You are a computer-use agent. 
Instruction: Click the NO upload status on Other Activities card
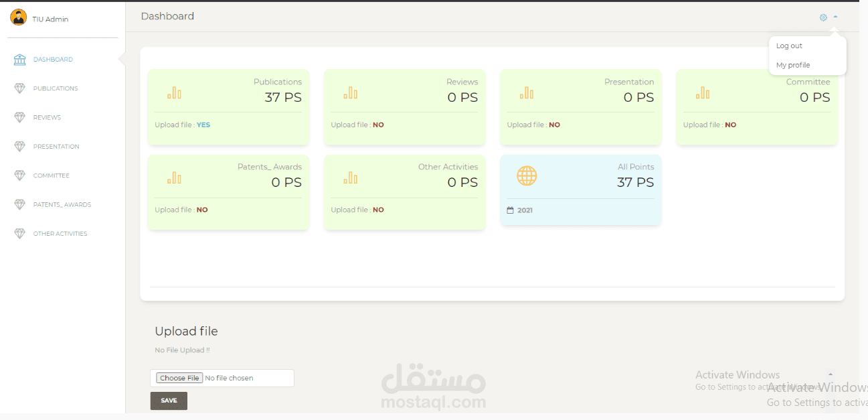[x=378, y=210]
